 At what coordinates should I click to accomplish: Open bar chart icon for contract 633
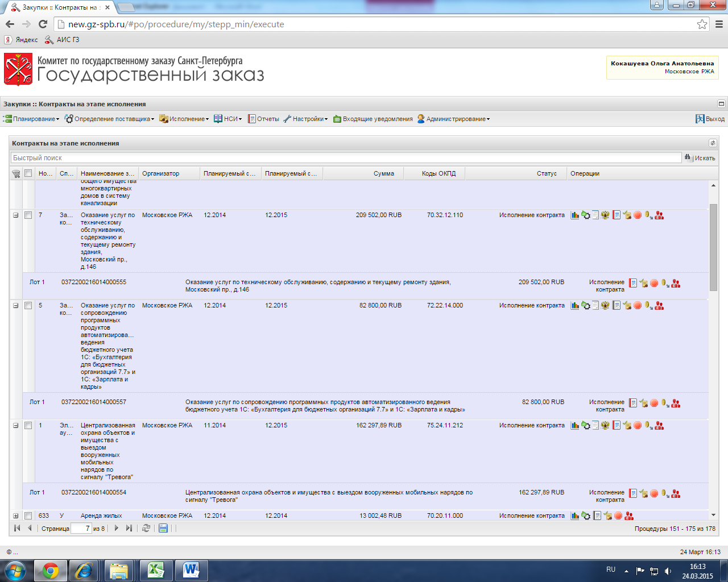coord(575,516)
